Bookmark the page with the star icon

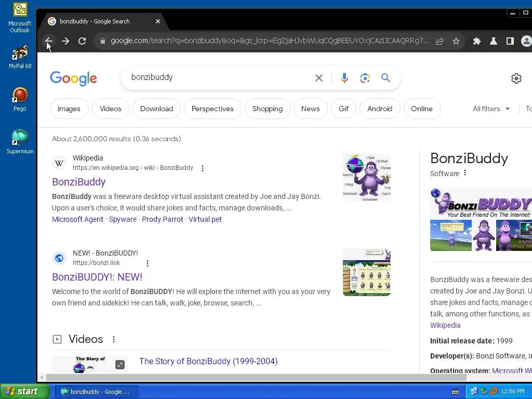(x=456, y=41)
